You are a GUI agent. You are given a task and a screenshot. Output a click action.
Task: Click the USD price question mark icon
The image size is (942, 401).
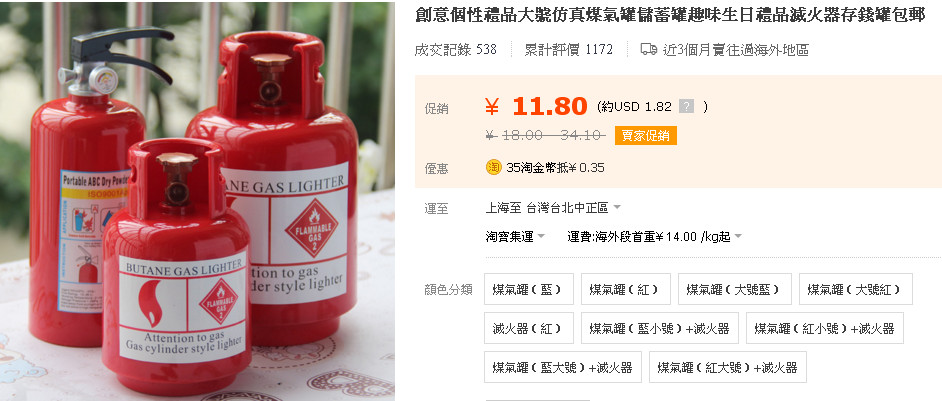coord(687,107)
